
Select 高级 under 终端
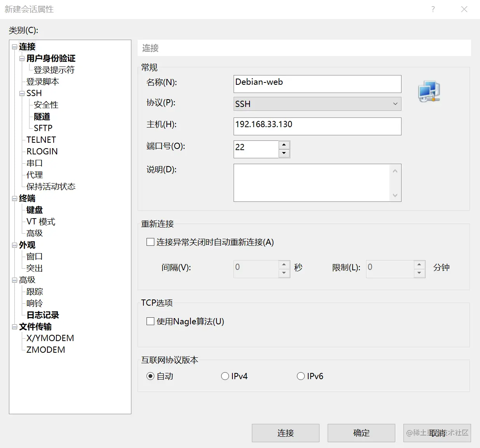[x=35, y=233]
